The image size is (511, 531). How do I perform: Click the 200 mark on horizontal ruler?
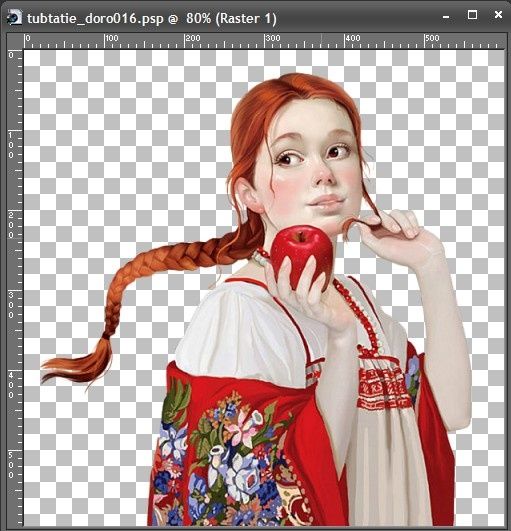(193, 38)
